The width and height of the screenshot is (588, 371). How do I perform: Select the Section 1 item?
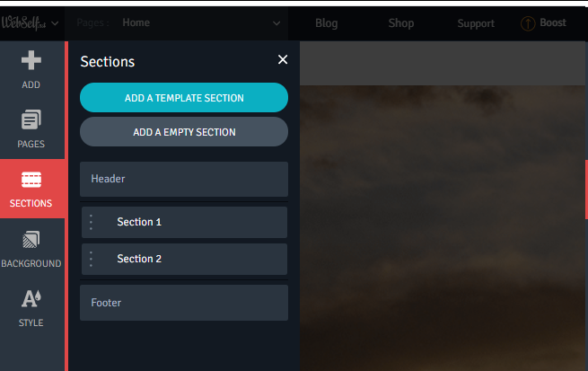coord(185,222)
